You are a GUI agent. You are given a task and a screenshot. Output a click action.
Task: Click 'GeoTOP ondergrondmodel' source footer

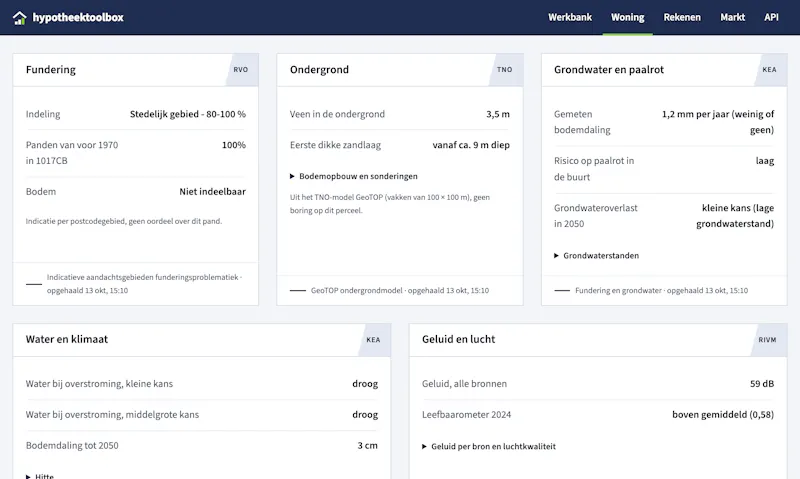(x=399, y=290)
